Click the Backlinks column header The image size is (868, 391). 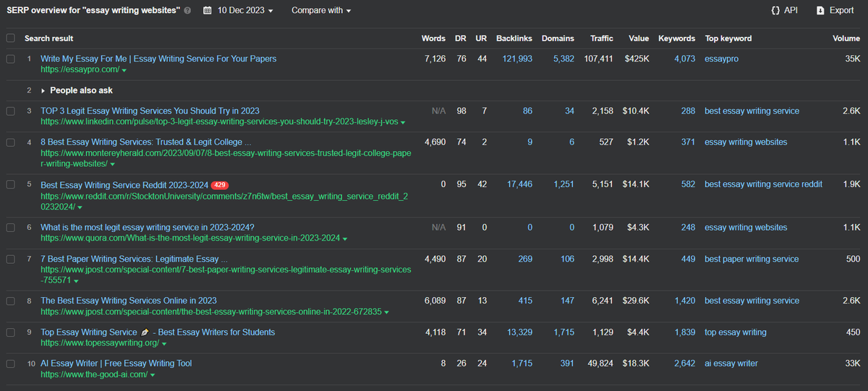pos(514,38)
